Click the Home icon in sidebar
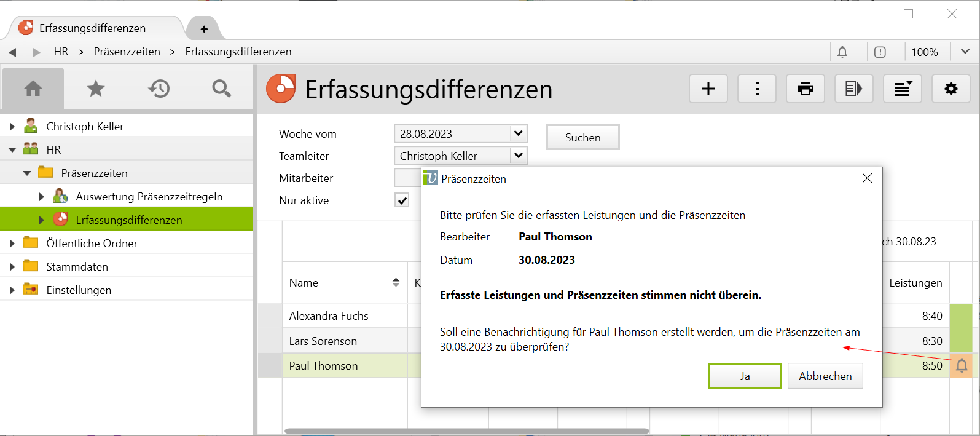 [x=33, y=89]
